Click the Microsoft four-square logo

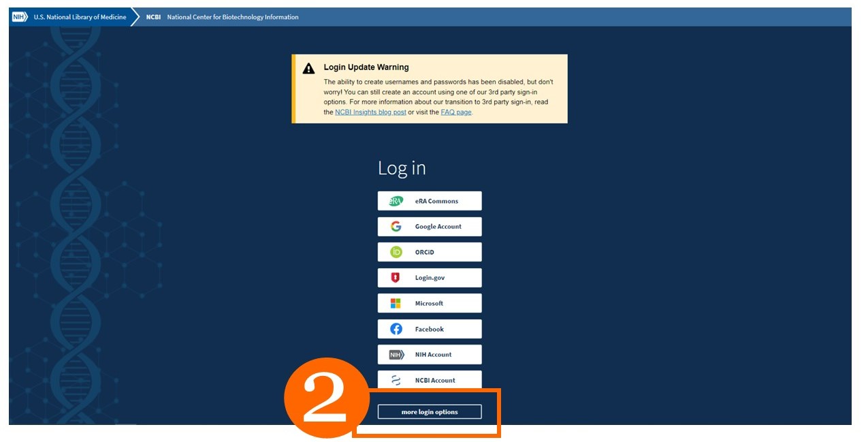point(396,302)
